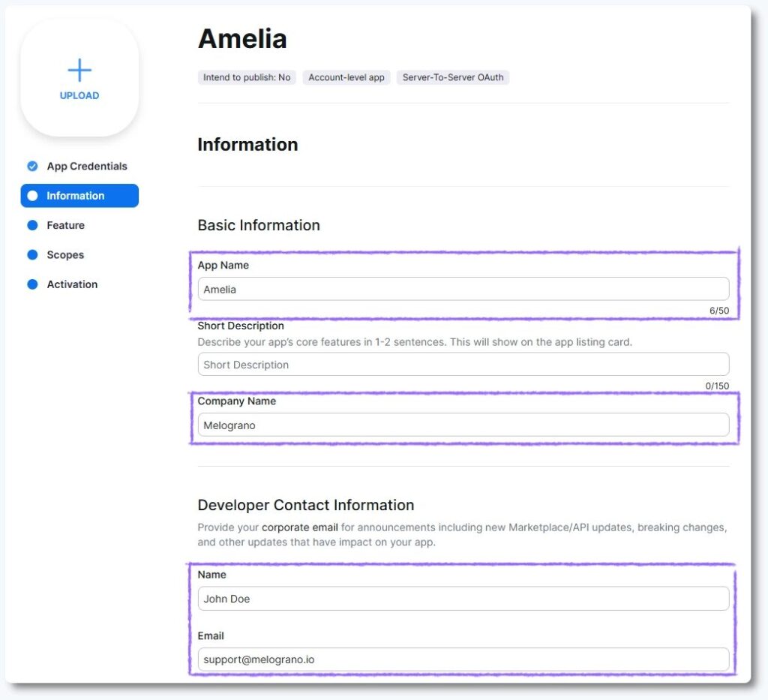768x700 pixels.
Task: Click the blue dot beside Scopes
Action: pyautogui.click(x=32, y=255)
